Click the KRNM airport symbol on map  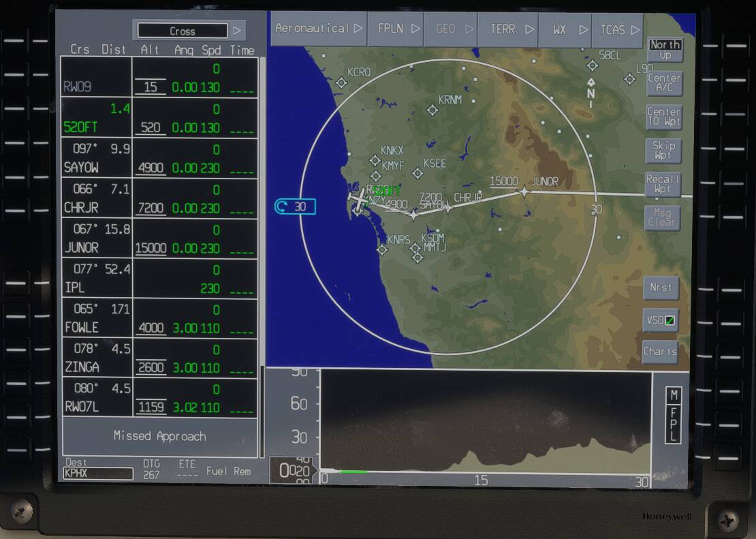point(432,110)
